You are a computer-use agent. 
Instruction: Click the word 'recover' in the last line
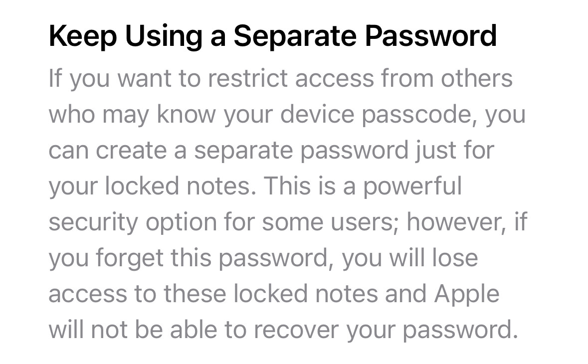click(x=296, y=330)
